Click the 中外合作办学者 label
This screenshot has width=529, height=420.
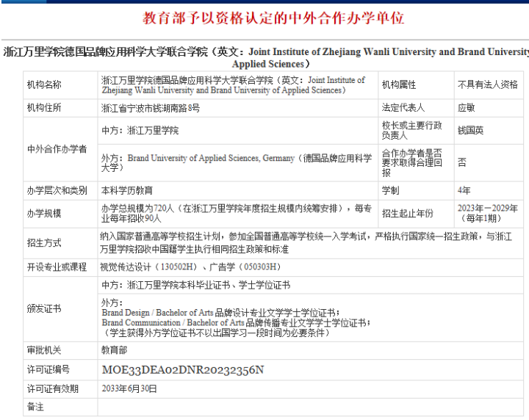pos(57,149)
